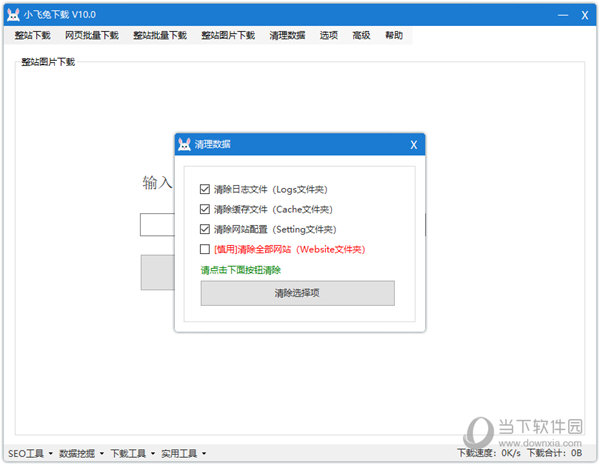Click the 清除选择项 button

click(297, 293)
